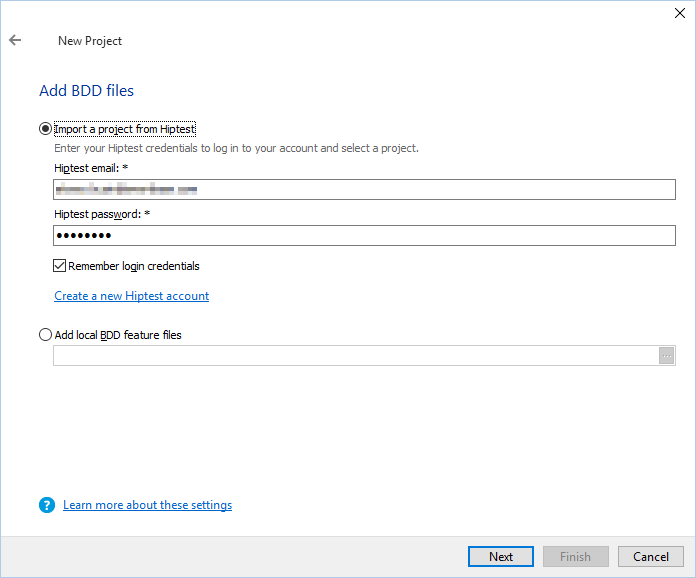Click the 'Add BDD files' heading
The image size is (696, 578).
pos(87,91)
